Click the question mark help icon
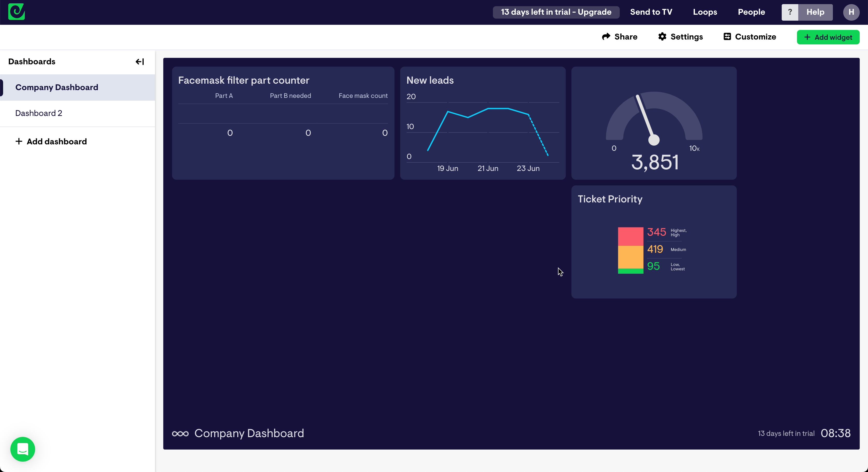The height and width of the screenshot is (472, 868). coord(790,12)
